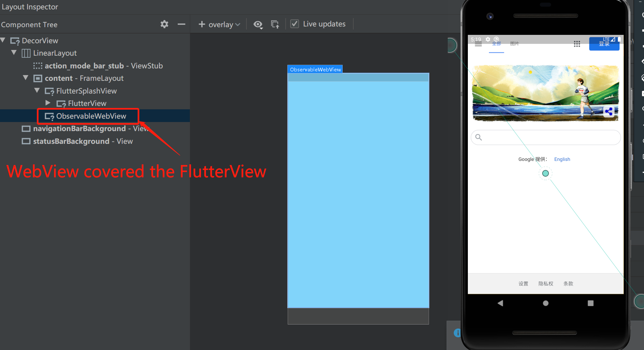Viewport: 644px width, 350px height.
Task: Click the English language link
Action: click(x=562, y=159)
